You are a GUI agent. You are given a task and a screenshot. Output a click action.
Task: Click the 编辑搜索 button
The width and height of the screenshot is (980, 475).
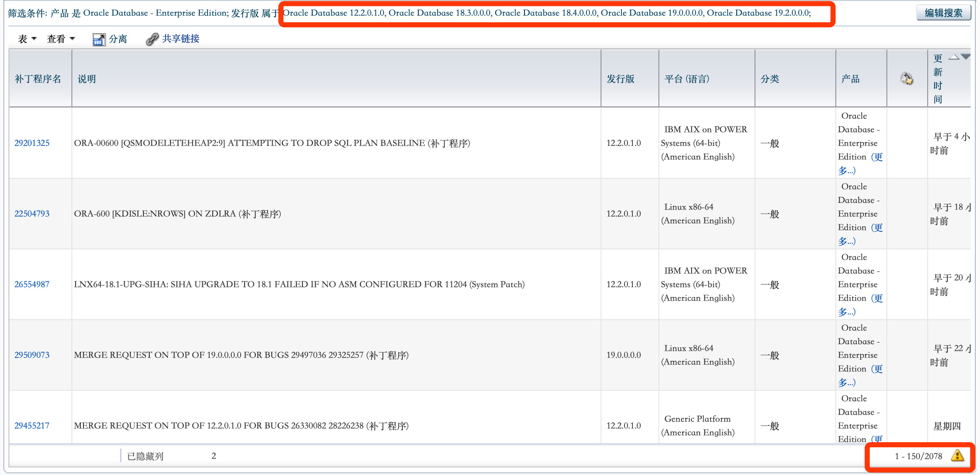point(943,13)
